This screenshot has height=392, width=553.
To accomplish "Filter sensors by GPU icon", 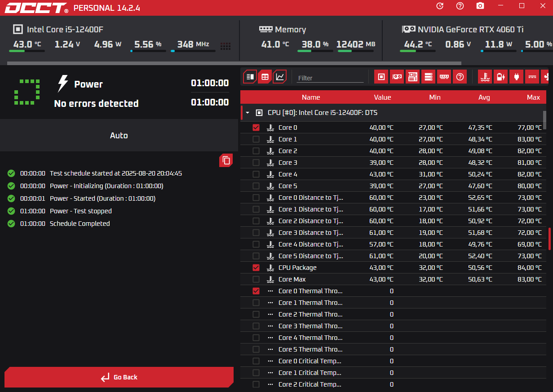I will (x=397, y=77).
